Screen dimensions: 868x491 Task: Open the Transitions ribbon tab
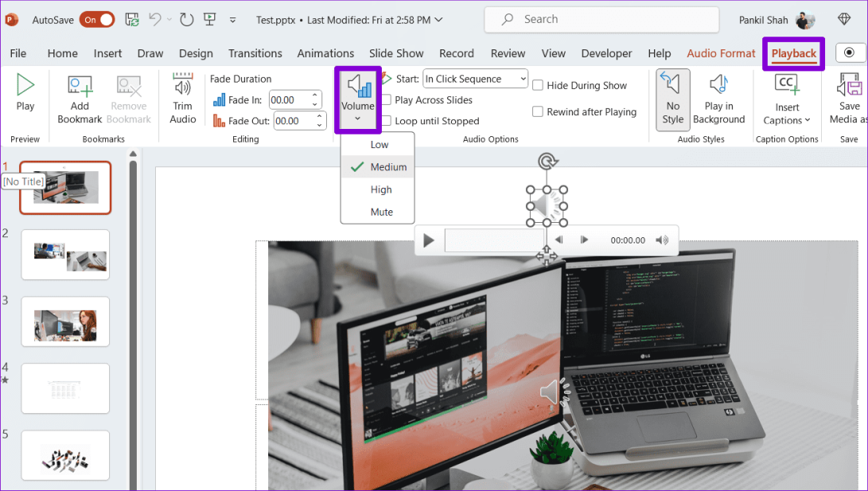click(255, 53)
